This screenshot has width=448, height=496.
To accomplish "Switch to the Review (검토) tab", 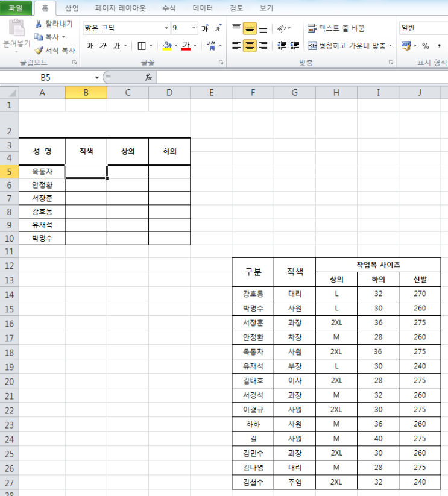I will tap(236, 8).
